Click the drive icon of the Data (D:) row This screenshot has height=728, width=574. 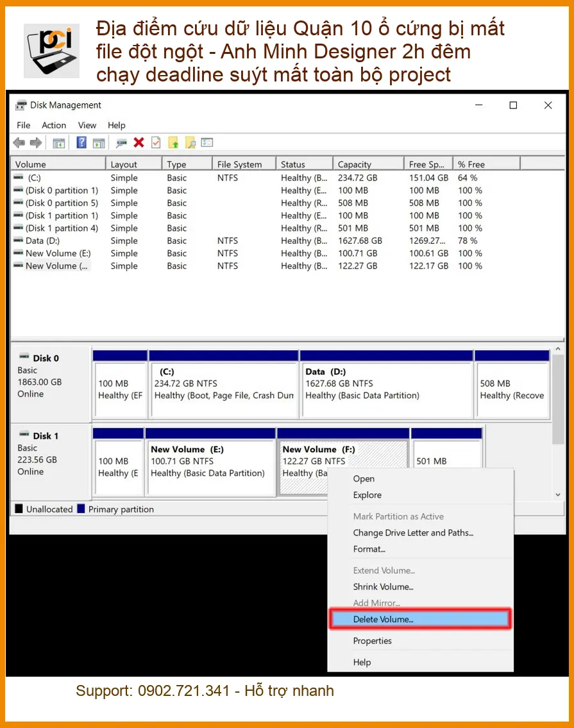18,241
